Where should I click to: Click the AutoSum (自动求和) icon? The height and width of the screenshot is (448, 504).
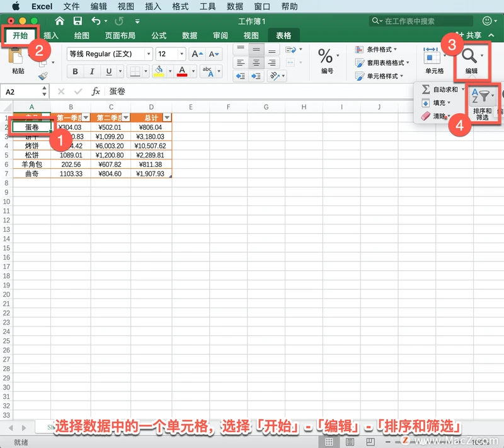pyautogui.click(x=426, y=89)
